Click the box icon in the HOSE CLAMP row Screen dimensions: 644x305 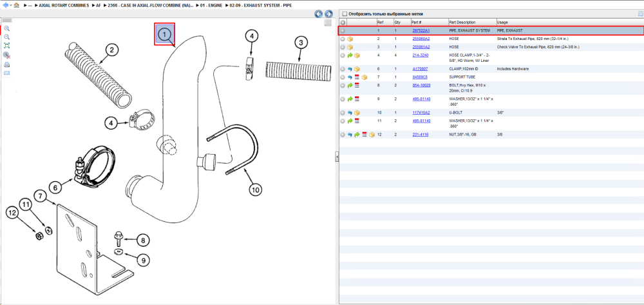pos(357,55)
